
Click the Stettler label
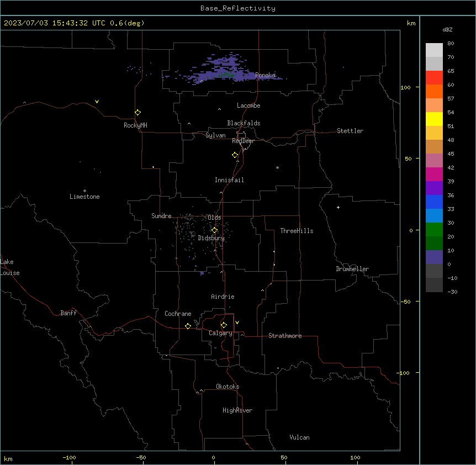pos(350,131)
